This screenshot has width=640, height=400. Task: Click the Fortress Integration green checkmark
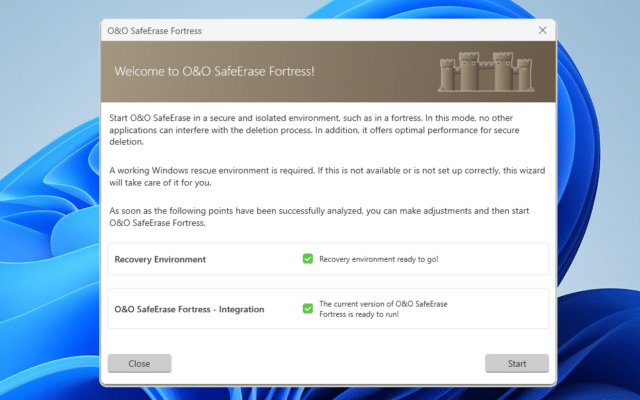pyautogui.click(x=308, y=309)
